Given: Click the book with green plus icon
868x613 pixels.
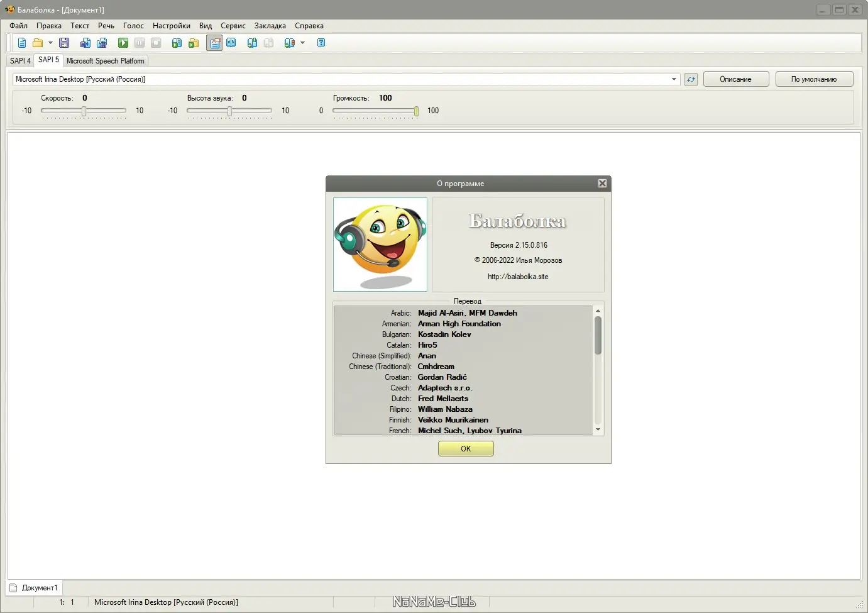Looking at the screenshot, I should pyautogui.click(x=252, y=43).
